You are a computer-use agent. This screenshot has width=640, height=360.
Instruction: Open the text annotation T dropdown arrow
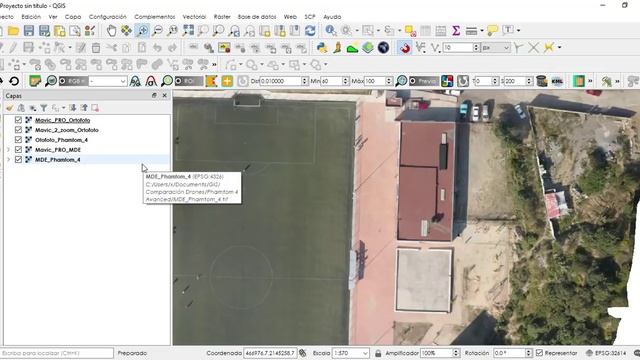coord(518,31)
